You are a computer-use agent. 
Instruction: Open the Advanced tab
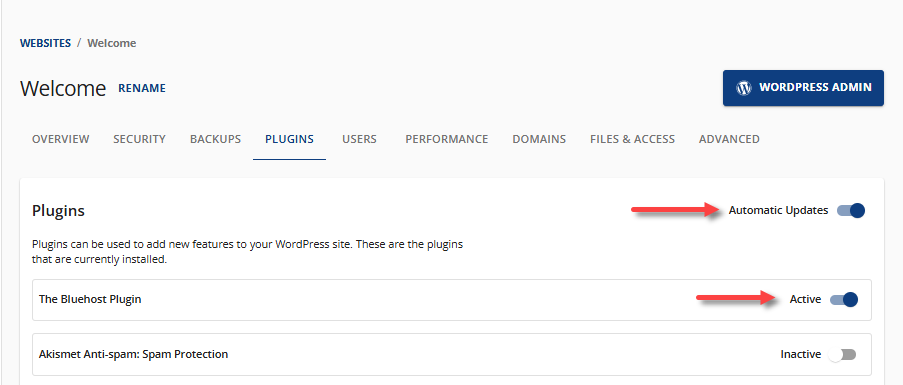pyautogui.click(x=729, y=139)
